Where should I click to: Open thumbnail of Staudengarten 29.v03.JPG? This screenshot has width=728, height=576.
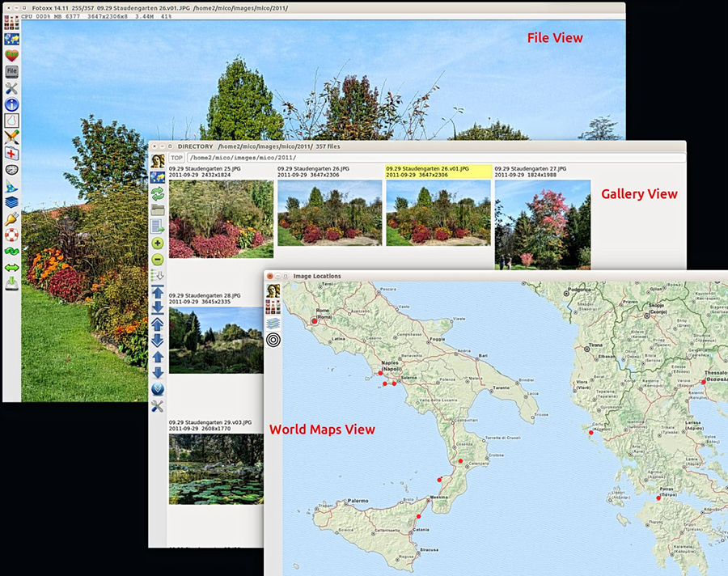coord(216,469)
